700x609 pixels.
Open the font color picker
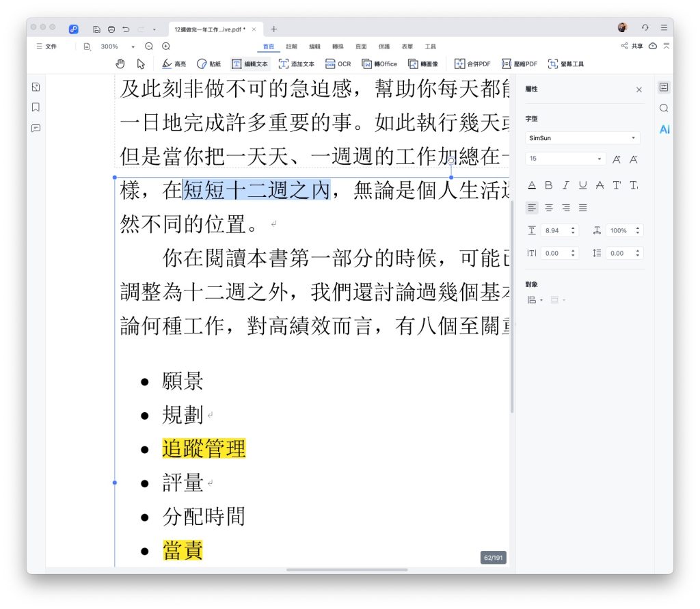tap(532, 185)
